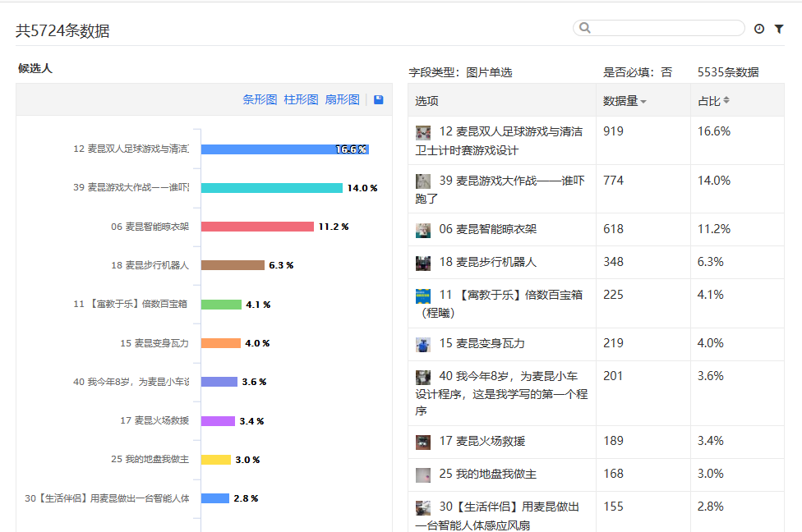This screenshot has width=802, height=532.
Task: Open thumbnail of option 39 游戏大作战
Action: [423, 181]
